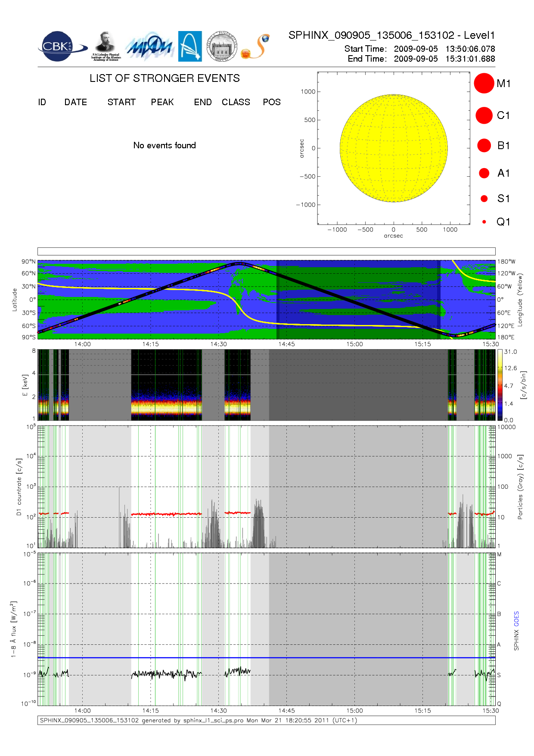
Task: Click the blue square arch logo
Action: 190,46
